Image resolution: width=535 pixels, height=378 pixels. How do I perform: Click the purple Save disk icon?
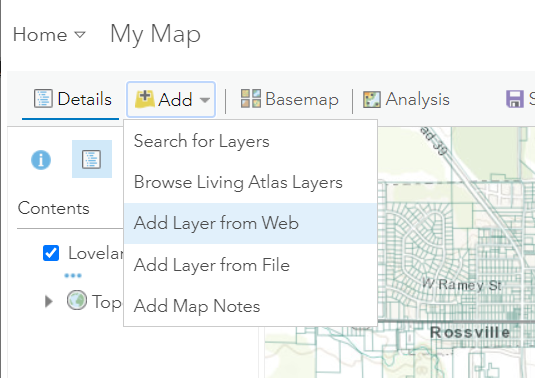click(x=515, y=99)
